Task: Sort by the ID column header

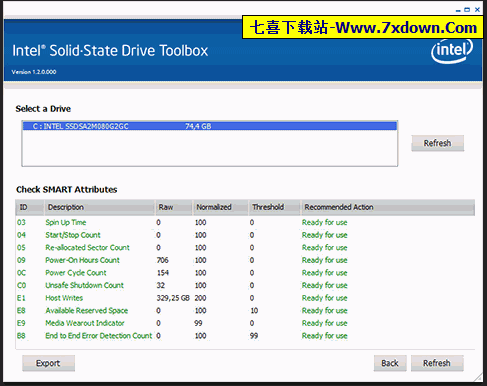Action: click(x=30, y=207)
